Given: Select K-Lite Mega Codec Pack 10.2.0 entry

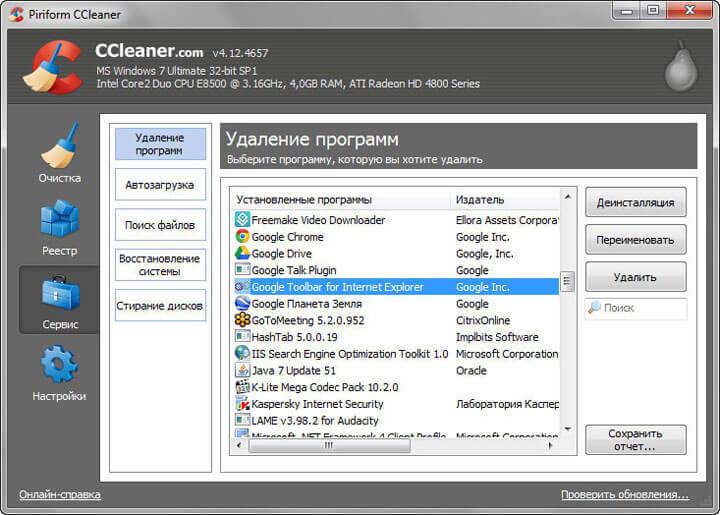Looking at the screenshot, I should (325, 387).
